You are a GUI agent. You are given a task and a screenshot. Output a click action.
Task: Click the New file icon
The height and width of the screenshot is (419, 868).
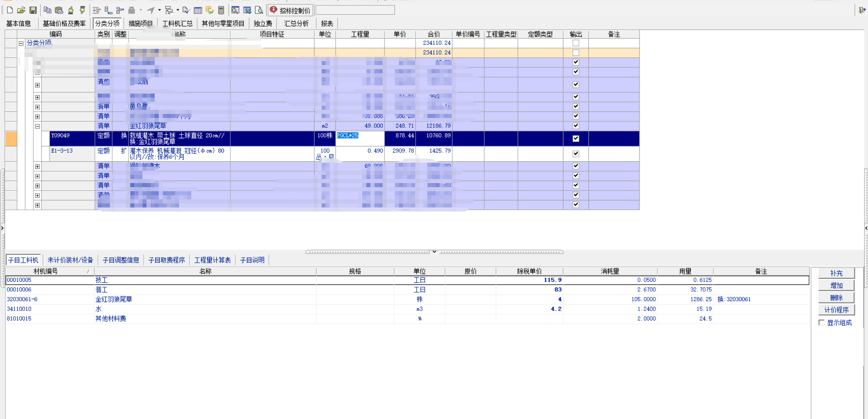click(x=9, y=10)
